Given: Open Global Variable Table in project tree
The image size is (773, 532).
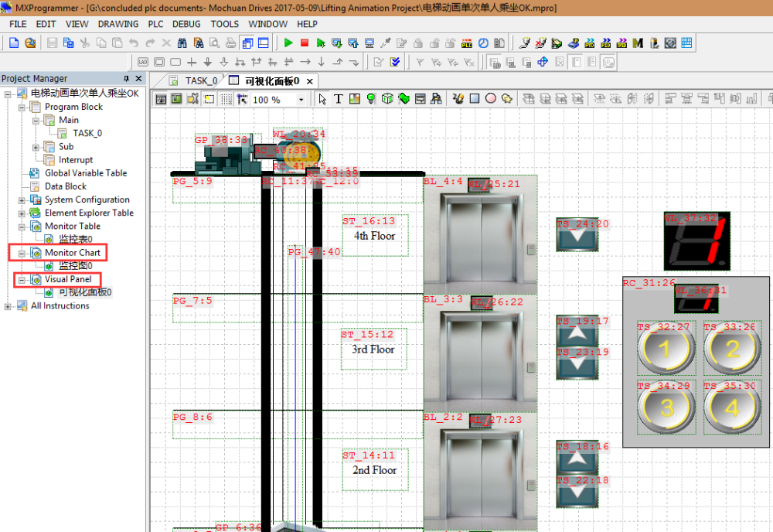Looking at the screenshot, I should (x=85, y=173).
